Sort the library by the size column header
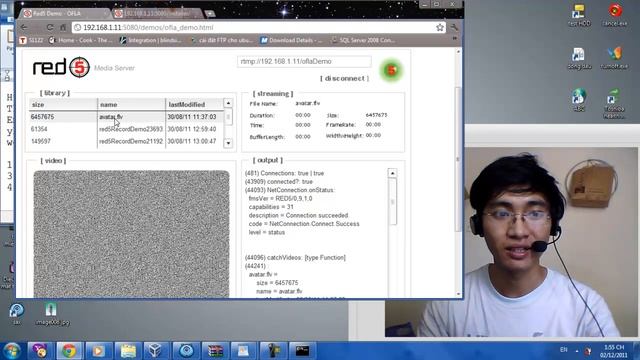Screen dimensions: 640x360 pyautogui.click(x=63, y=104)
